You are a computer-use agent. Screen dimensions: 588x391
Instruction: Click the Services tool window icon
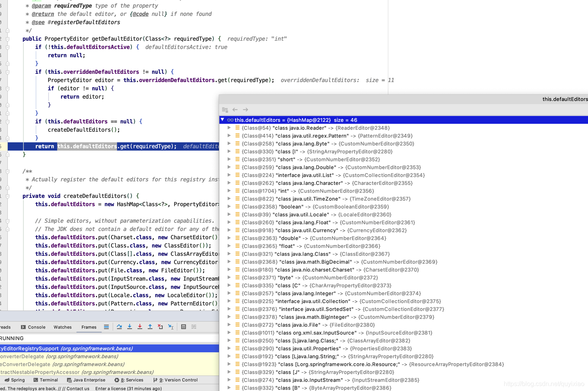(117, 380)
